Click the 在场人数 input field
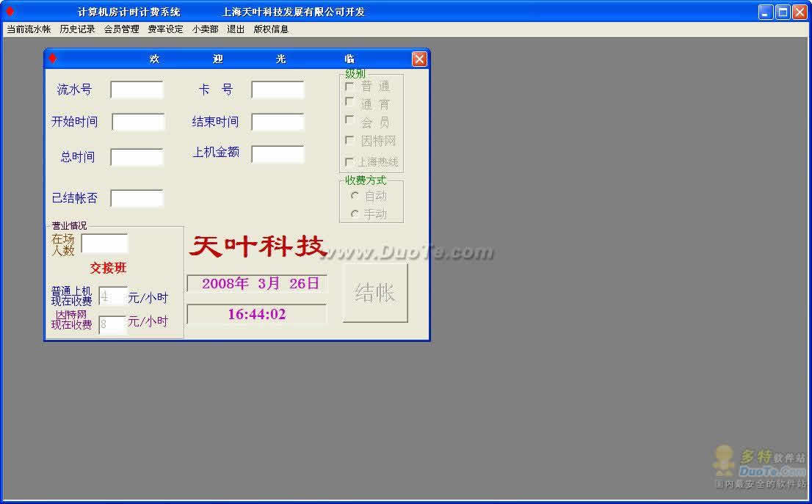Screen dimensions: 812x504 tap(104, 244)
